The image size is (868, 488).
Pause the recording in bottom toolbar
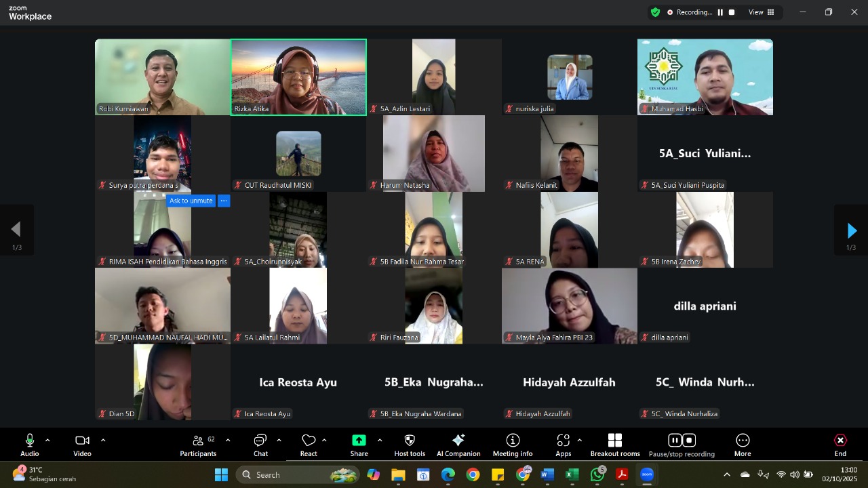click(x=674, y=441)
